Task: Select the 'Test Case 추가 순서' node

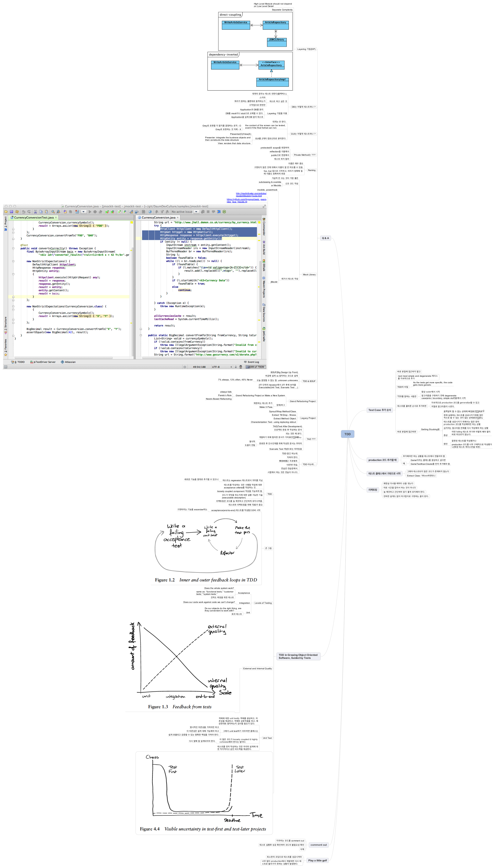Action: point(380,410)
